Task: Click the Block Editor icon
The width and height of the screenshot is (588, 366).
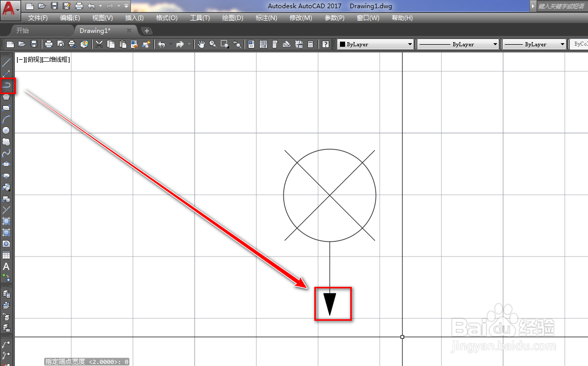Action: pos(146,44)
